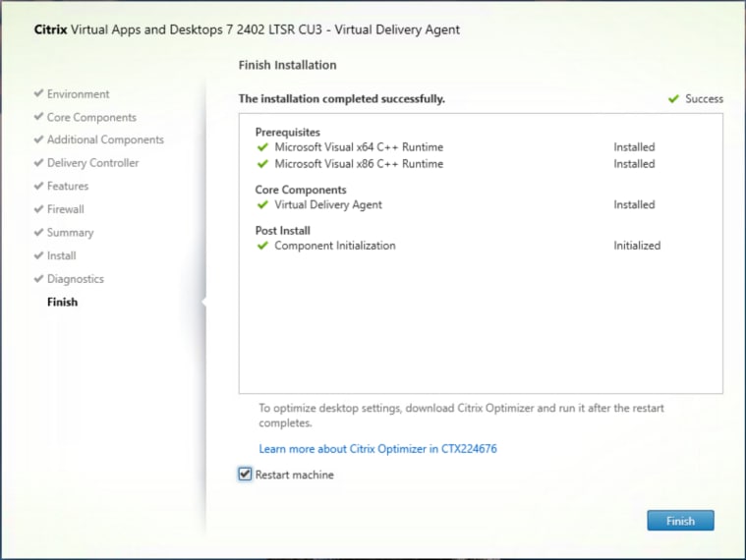The height and width of the screenshot is (560, 746).
Task: Click Virtual Delivery Agent row text
Action: (328, 205)
